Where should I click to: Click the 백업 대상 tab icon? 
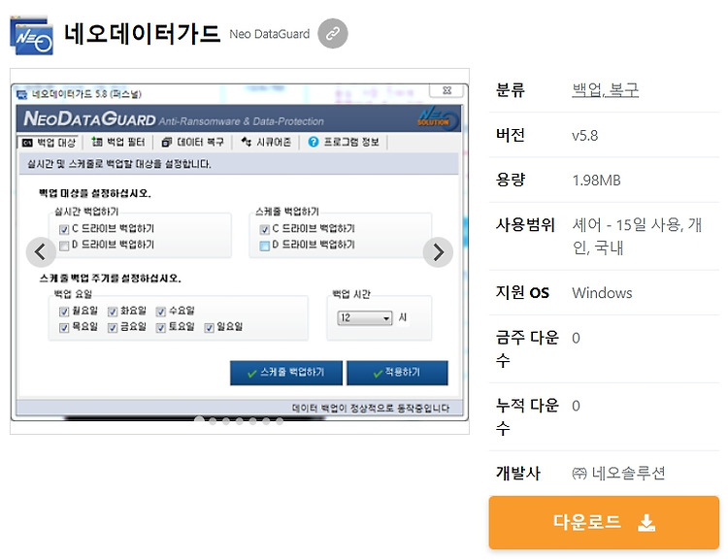coord(27,143)
